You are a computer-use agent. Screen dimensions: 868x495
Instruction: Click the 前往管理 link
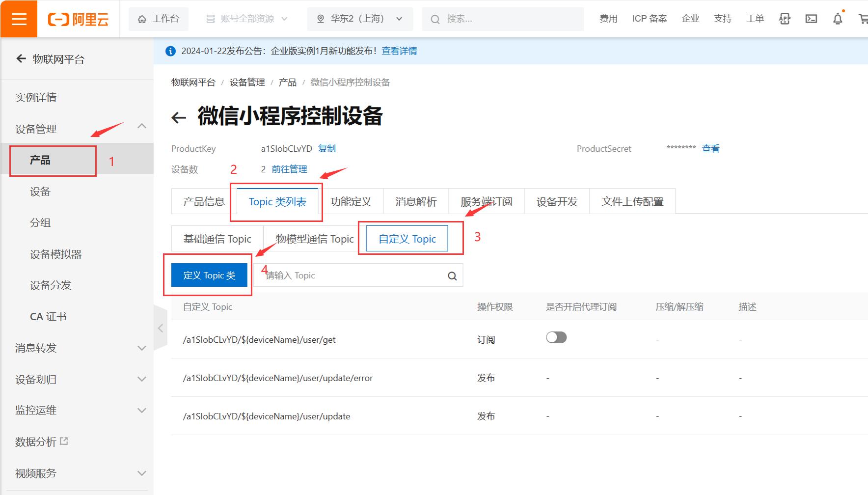pyautogui.click(x=289, y=169)
